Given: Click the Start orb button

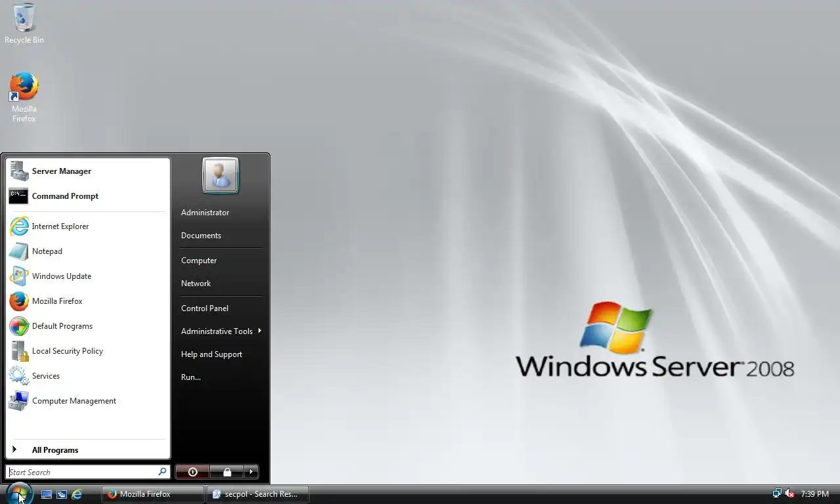Looking at the screenshot, I should point(19,493).
